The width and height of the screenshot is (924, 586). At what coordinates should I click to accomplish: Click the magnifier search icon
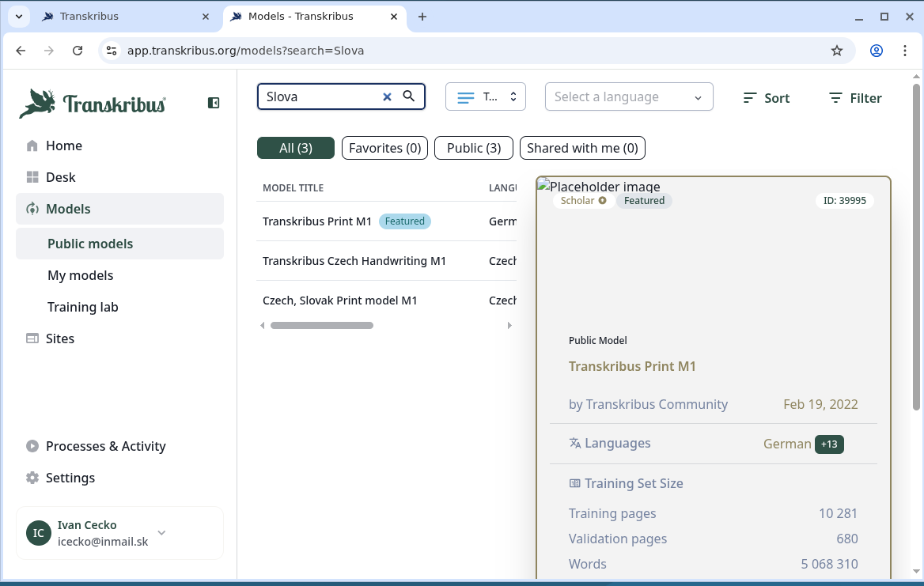point(409,96)
